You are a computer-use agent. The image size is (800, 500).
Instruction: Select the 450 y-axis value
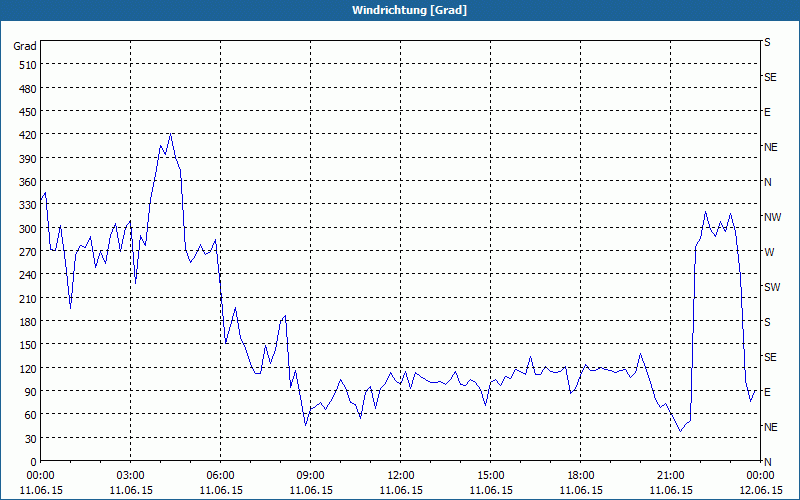tap(28, 112)
